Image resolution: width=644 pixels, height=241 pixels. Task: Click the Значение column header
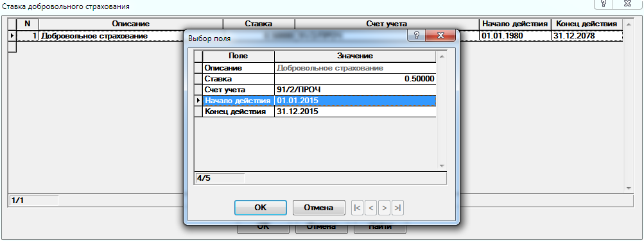(x=355, y=56)
